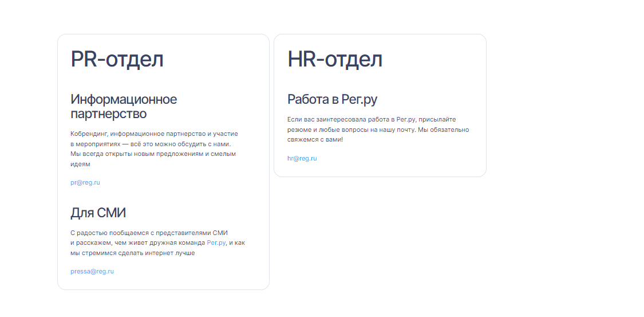Click the Информационное партнерство subheading

pyautogui.click(x=124, y=106)
